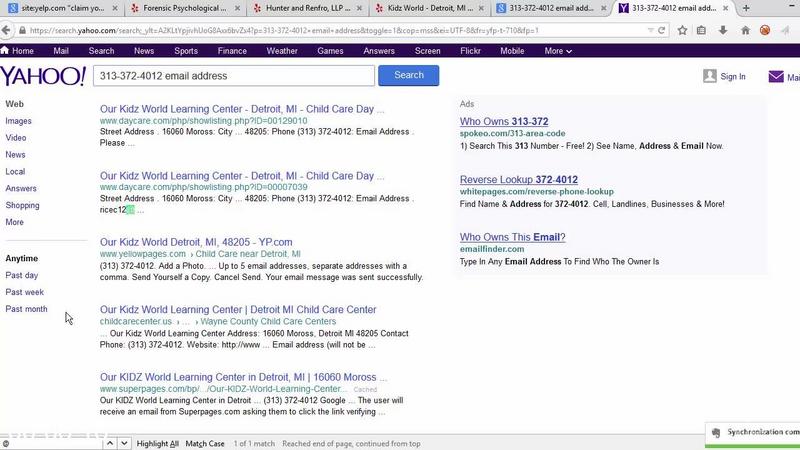Click the Yahoo logo
This screenshot has height=450, width=800.
pyautogui.click(x=43, y=76)
